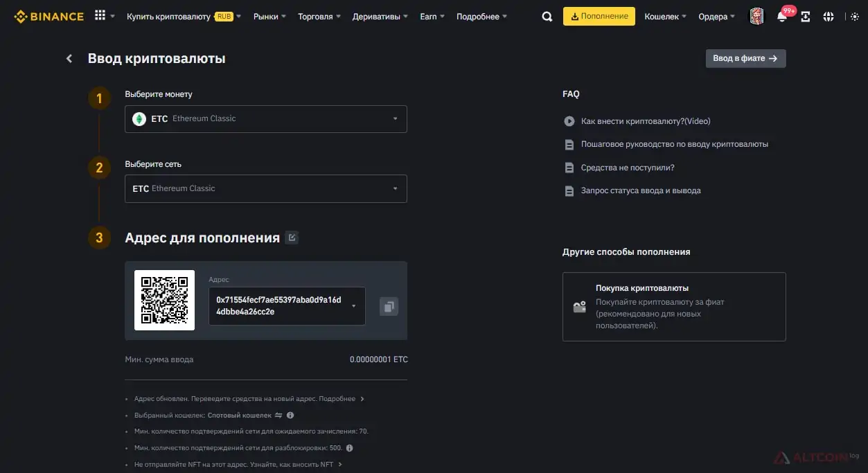Click the Binance logo
The width and height of the screenshot is (868, 473).
click(48, 16)
